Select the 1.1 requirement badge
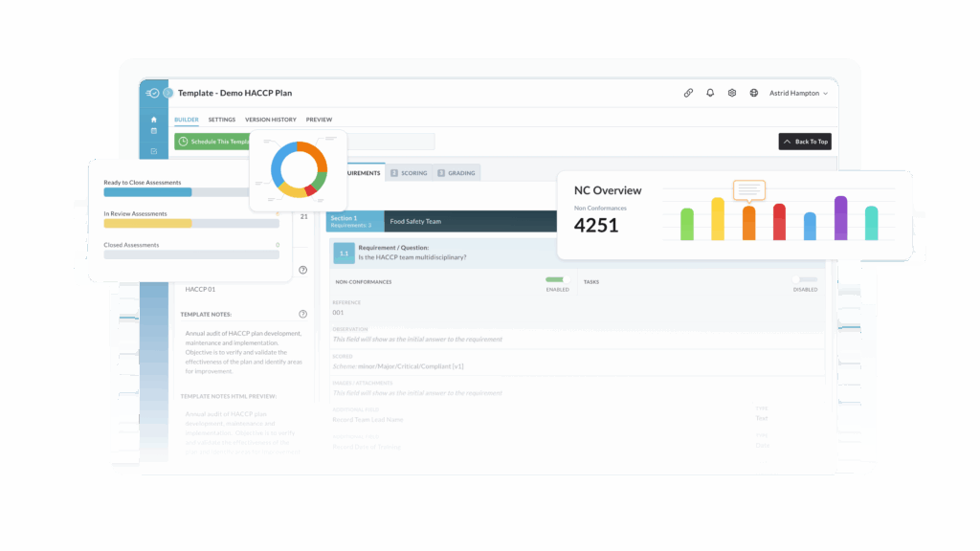The width and height of the screenshot is (980, 551). click(343, 253)
